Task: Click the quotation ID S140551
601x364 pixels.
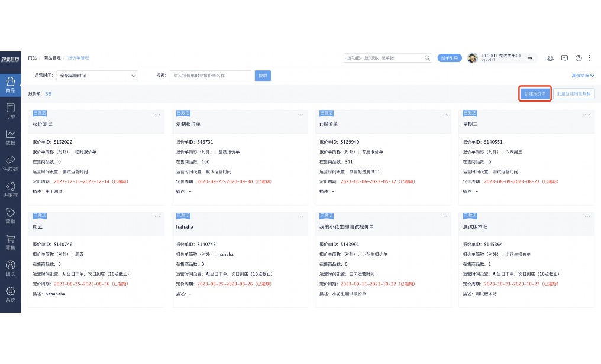Action: coord(493,142)
